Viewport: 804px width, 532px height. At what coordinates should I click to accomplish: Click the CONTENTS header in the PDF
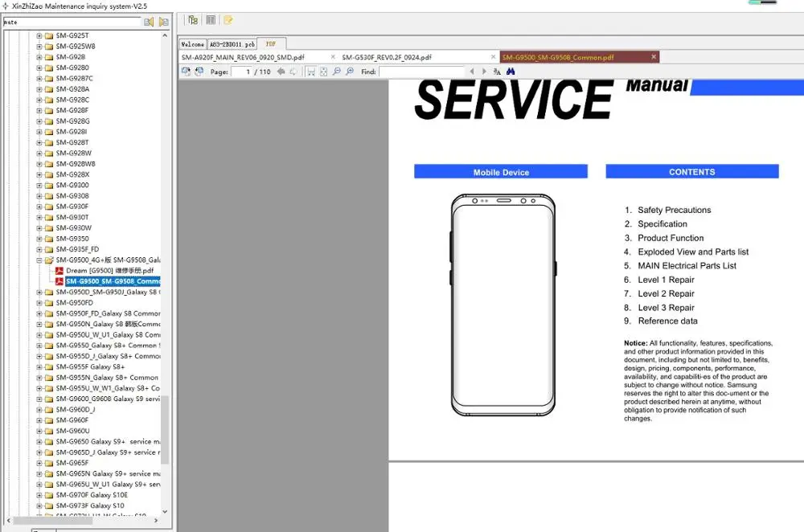(x=691, y=172)
